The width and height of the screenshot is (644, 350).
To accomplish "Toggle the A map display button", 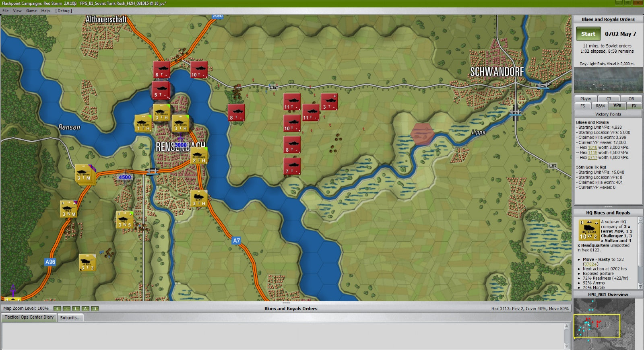I will (x=85, y=309).
